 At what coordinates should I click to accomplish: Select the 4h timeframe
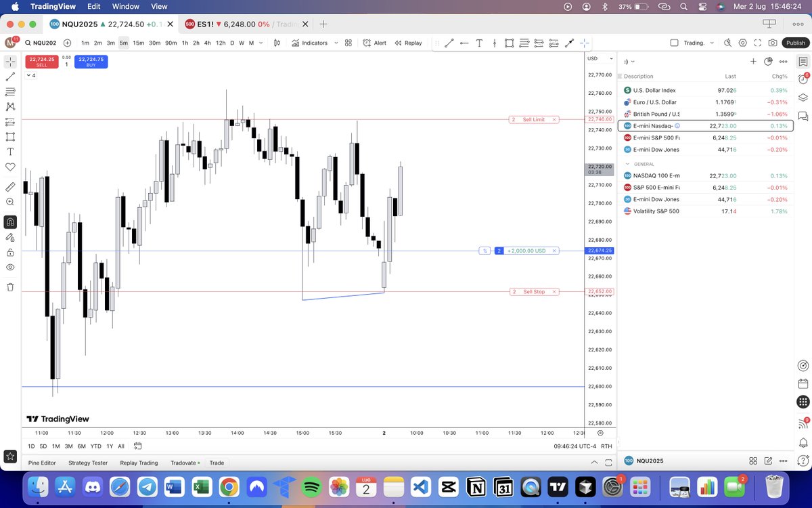[x=208, y=43]
